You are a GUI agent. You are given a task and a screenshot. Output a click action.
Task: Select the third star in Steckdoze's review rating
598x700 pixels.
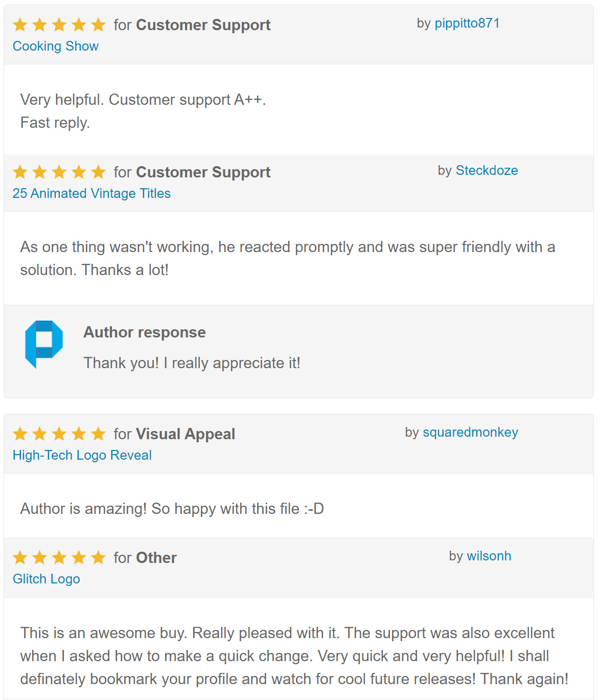[x=59, y=172]
